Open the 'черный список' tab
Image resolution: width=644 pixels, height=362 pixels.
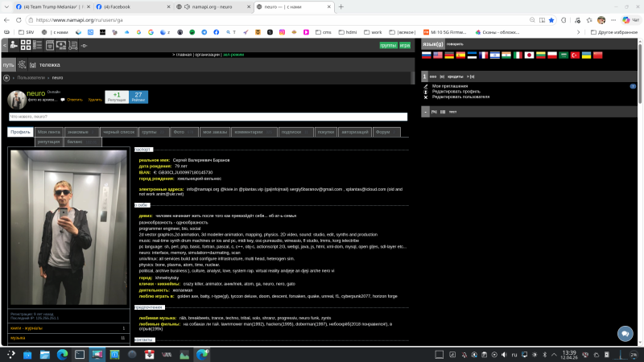[x=118, y=131]
